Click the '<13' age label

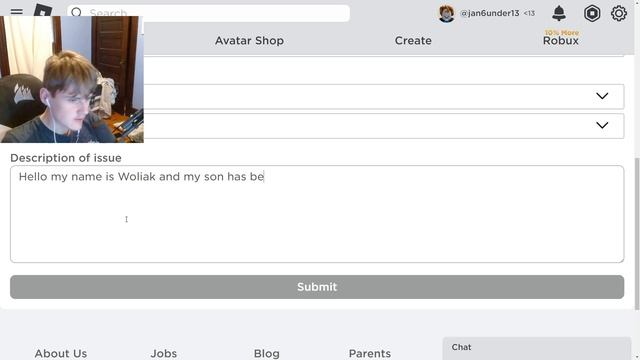(x=529, y=13)
